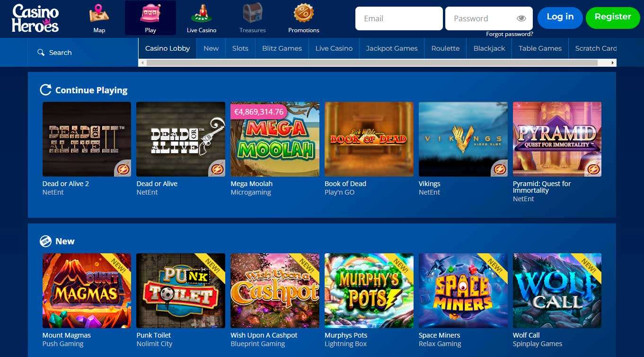
Task: Open the Space Miners game thumbnail
Action: [463, 291]
